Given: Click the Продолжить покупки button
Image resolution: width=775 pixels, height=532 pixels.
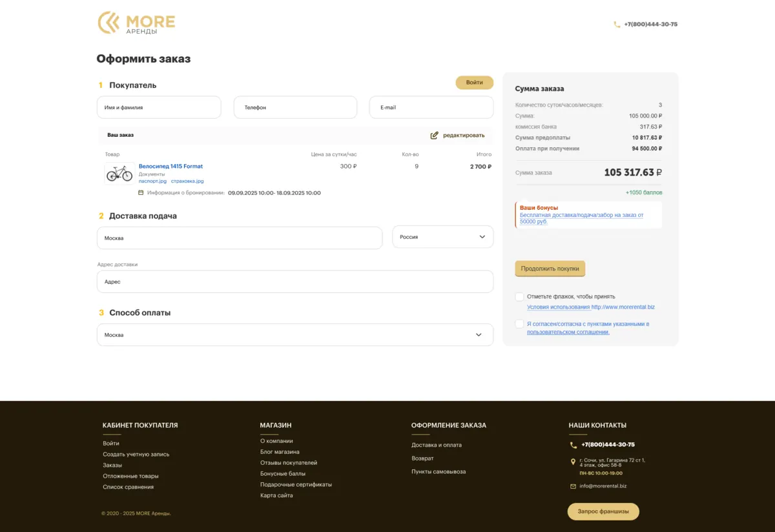Looking at the screenshot, I should [550, 269].
